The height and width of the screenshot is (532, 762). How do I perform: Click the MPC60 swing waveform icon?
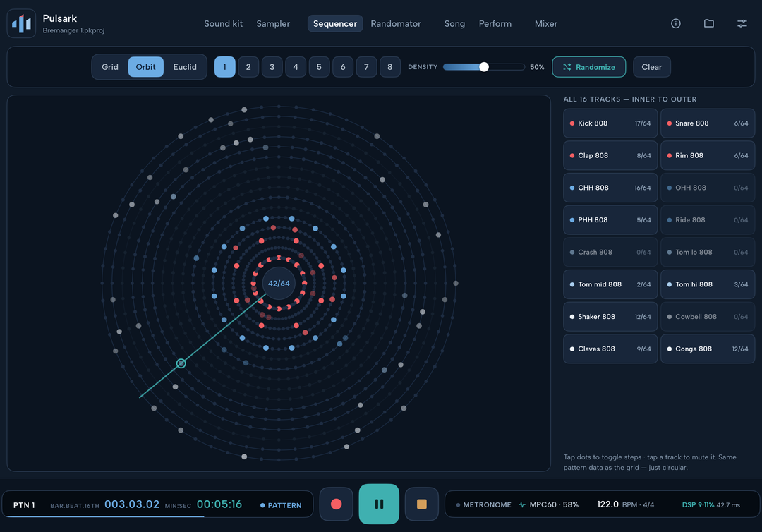click(x=522, y=504)
